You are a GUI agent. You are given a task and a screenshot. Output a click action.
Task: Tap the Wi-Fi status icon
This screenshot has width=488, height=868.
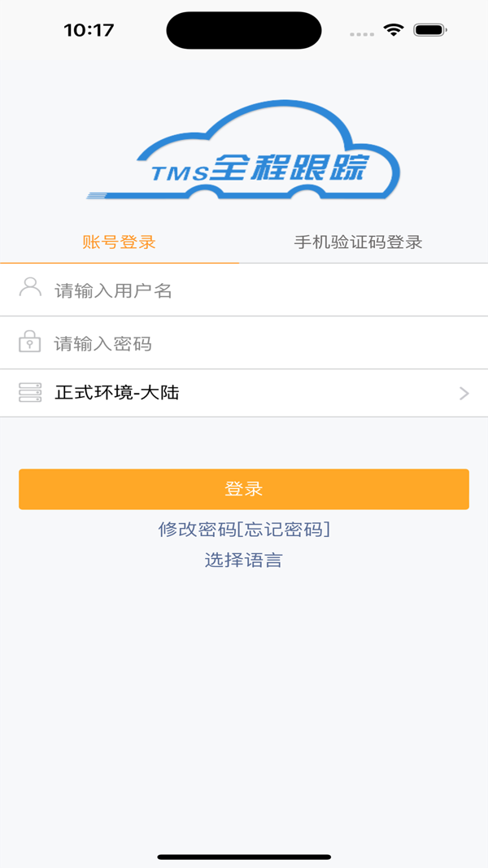tap(394, 31)
